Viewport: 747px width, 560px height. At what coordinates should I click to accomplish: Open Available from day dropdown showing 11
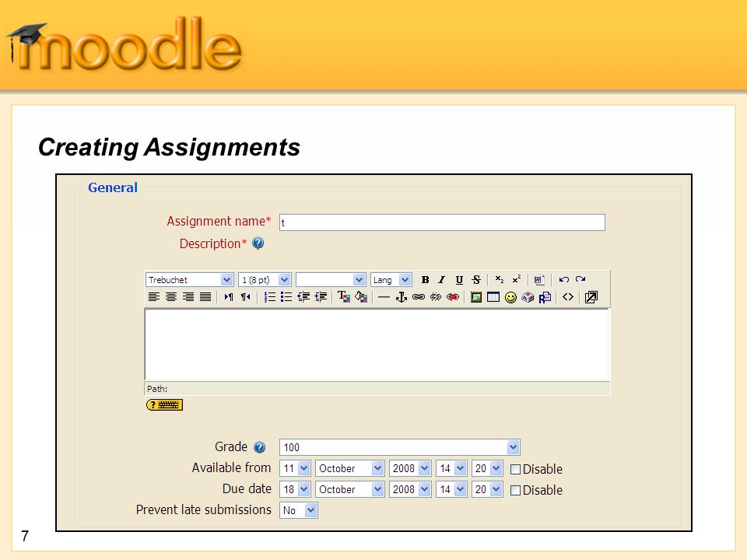pos(296,468)
